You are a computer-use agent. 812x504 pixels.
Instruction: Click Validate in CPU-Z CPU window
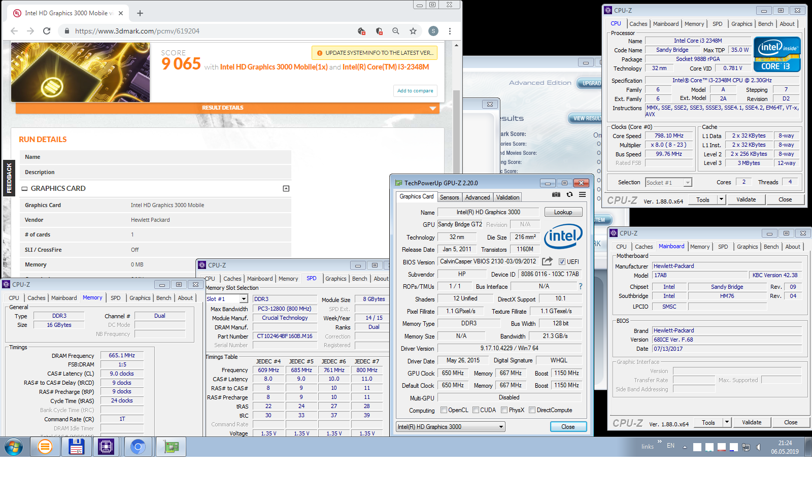coord(746,199)
